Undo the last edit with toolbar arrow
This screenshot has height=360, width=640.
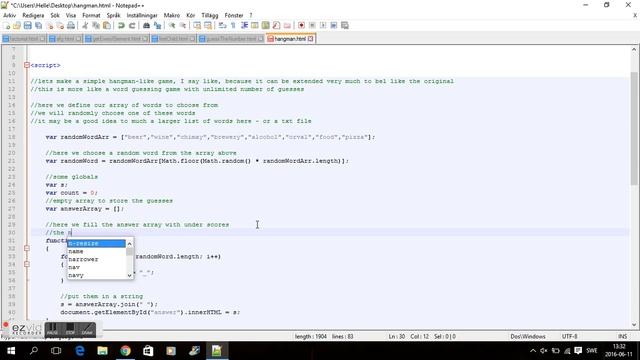[121, 26]
